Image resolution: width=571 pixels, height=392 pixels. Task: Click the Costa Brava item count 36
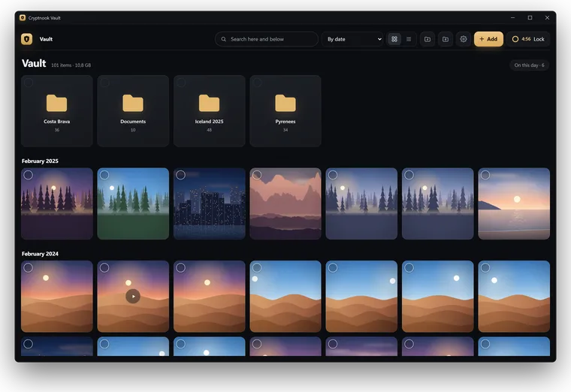tap(57, 130)
